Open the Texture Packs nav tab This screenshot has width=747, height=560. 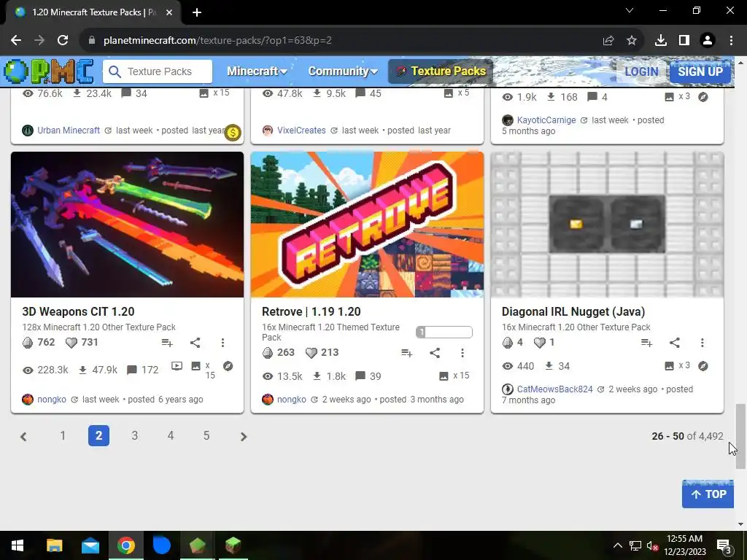pyautogui.click(x=441, y=71)
